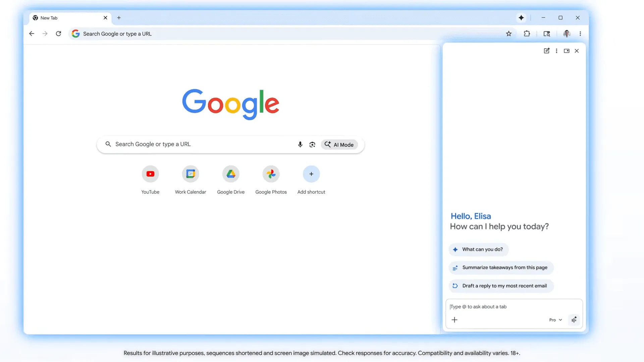Ask Gemini to summarize takeaways from this page
The width and height of the screenshot is (644, 362).
click(500, 267)
